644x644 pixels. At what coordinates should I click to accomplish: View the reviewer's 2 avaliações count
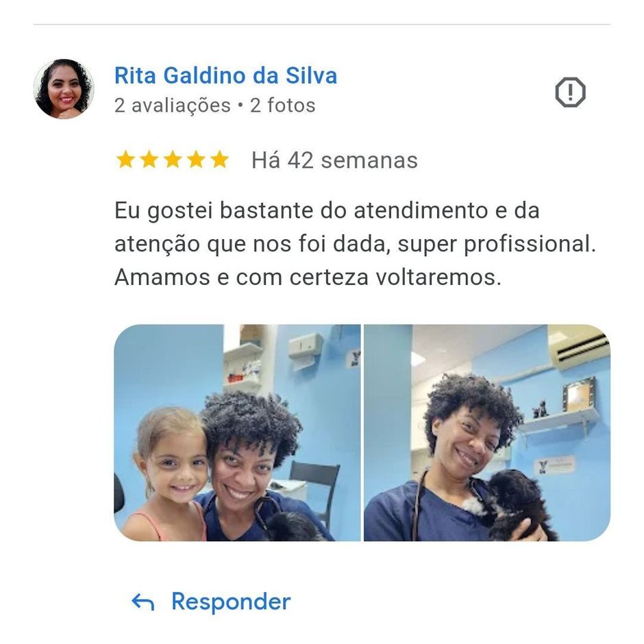(172, 106)
